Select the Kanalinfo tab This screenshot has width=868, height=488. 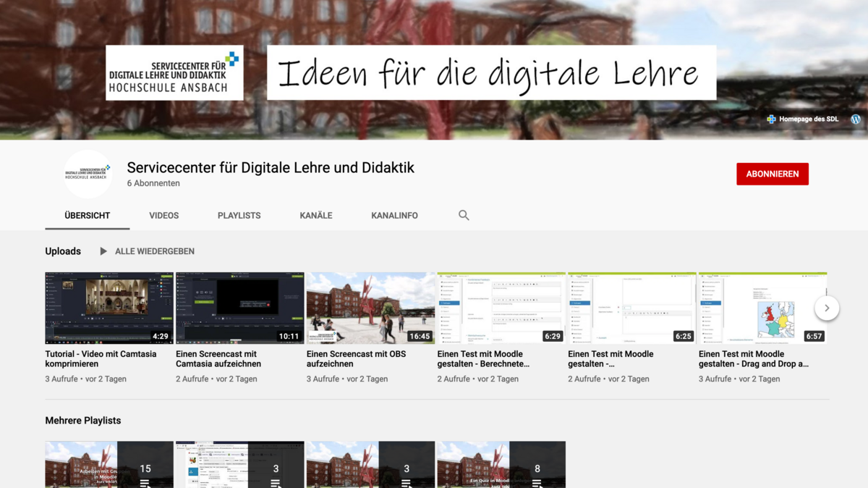[x=394, y=216]
